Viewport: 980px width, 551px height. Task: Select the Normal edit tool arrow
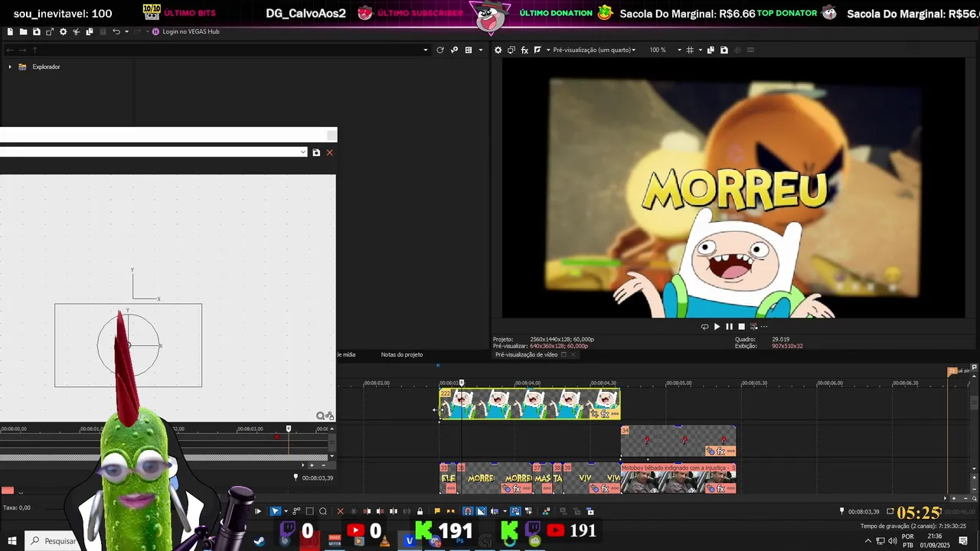pyautogui.click(x=275, y=511)
